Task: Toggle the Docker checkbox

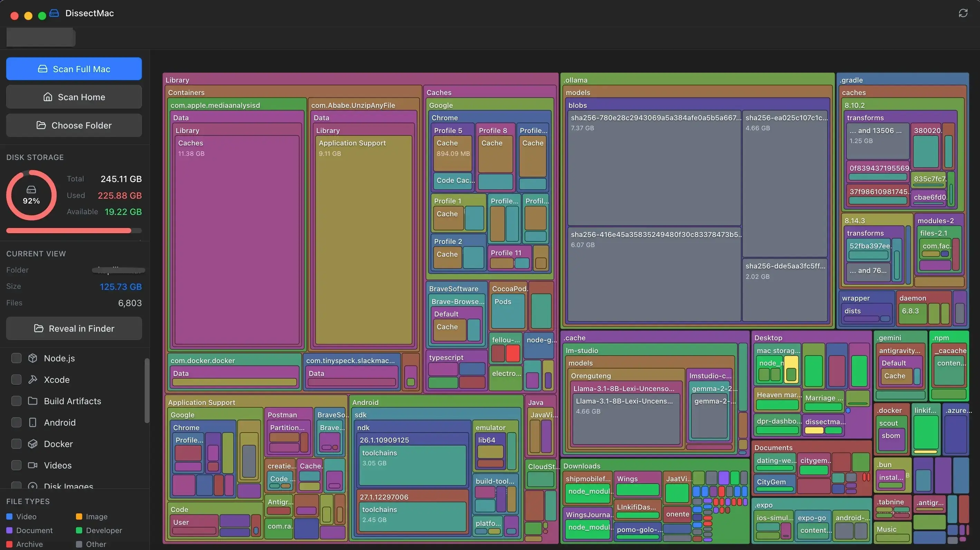Action: pyautogui.click(x=16, y=444)
